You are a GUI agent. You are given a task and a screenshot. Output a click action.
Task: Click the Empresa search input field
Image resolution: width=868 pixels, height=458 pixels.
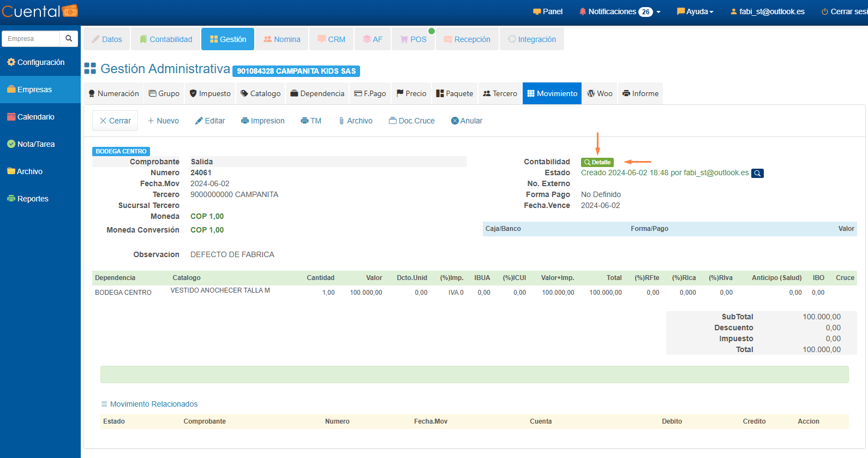[x=31, y=39]
